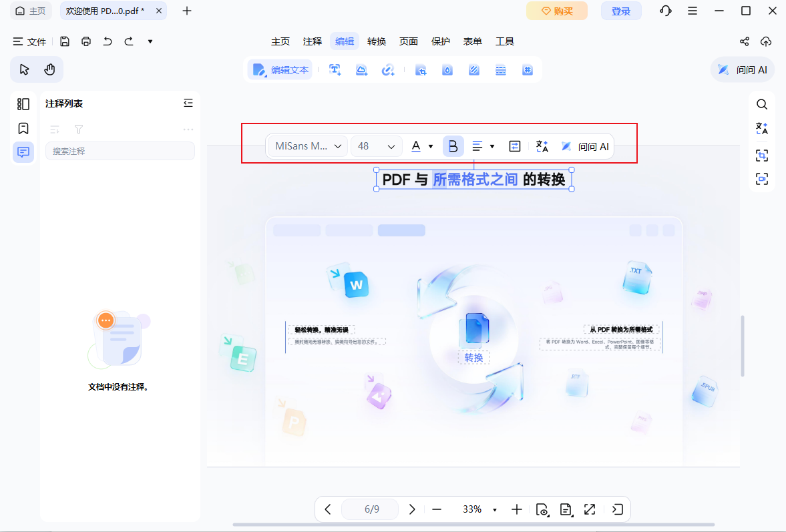Screen dimensions: 786x532
Task: Open the Bates Number tool (hash icon)
Action: coord(528,70)
